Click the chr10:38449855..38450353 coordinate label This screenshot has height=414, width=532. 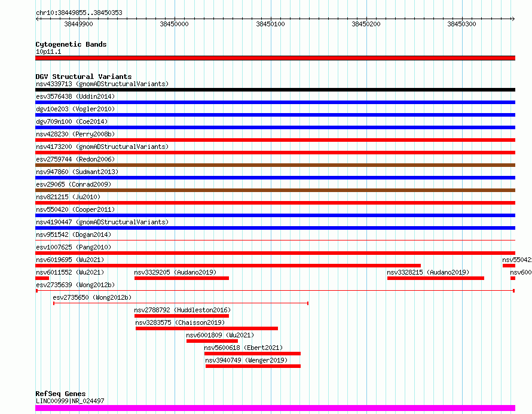(x=79, y=13)
